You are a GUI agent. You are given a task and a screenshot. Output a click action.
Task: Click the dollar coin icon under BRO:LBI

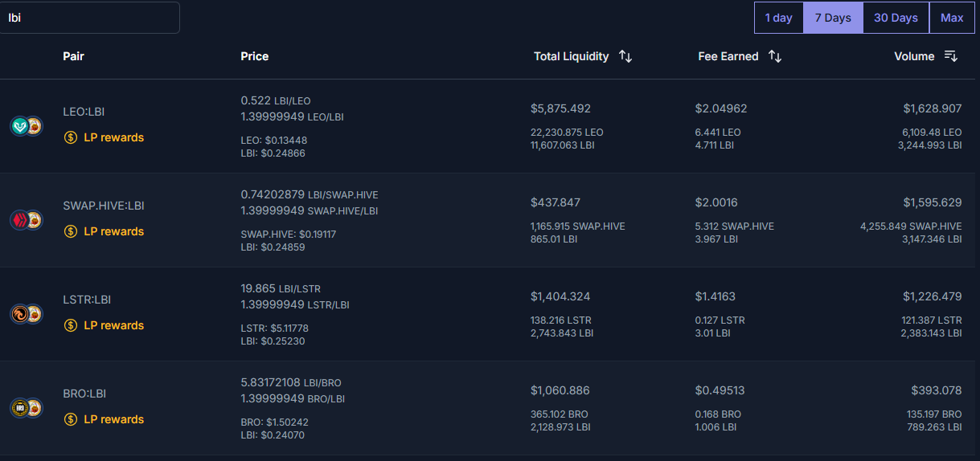tap(71, 419)
